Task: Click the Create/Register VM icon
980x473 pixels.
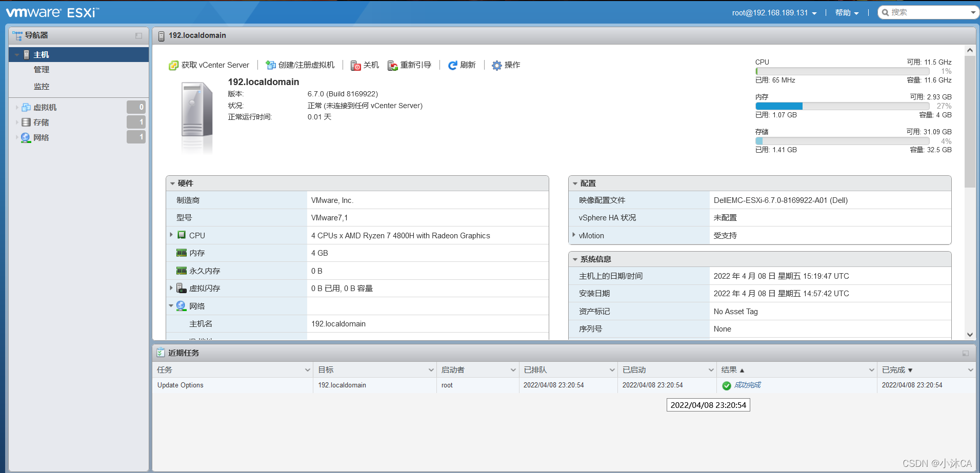Action: [270, 65]
